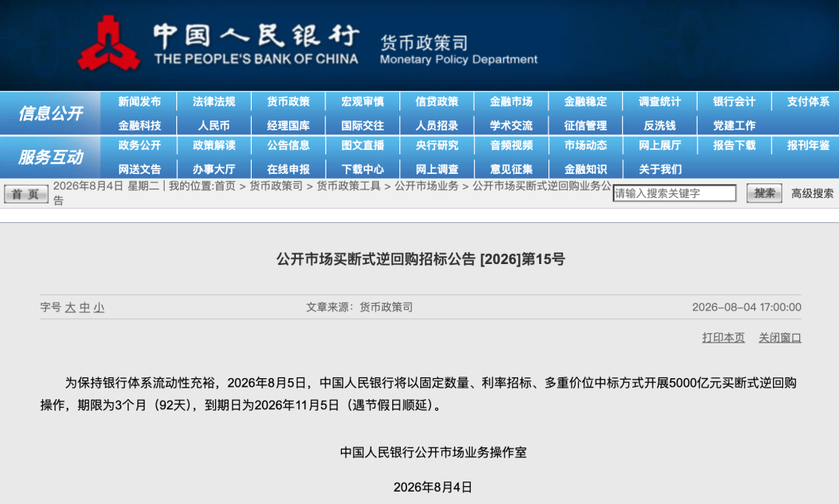Set the font size to medium 中
Image resolution: width=839 pixels, height=504 pixels.
click(85, 308)
